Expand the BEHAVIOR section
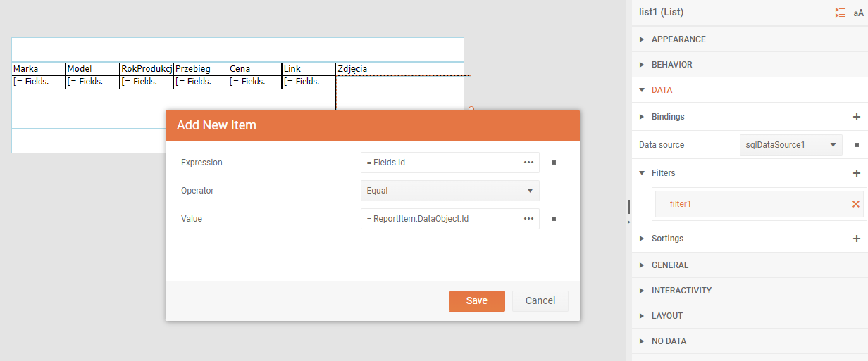The height and width of the screenshot is (361, 868). 671,65
